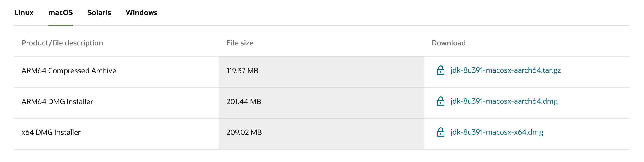Click the 209.02 MB file size cell
This screenshot has width=644, height=162.
click(x=322, y=134)
